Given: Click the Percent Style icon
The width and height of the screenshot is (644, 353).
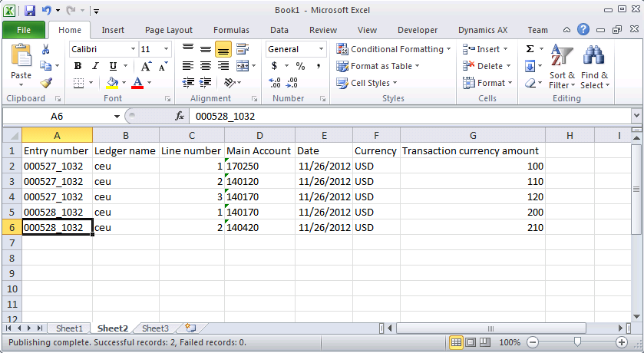Looking at the screenshot, I should tap(300, 66).
